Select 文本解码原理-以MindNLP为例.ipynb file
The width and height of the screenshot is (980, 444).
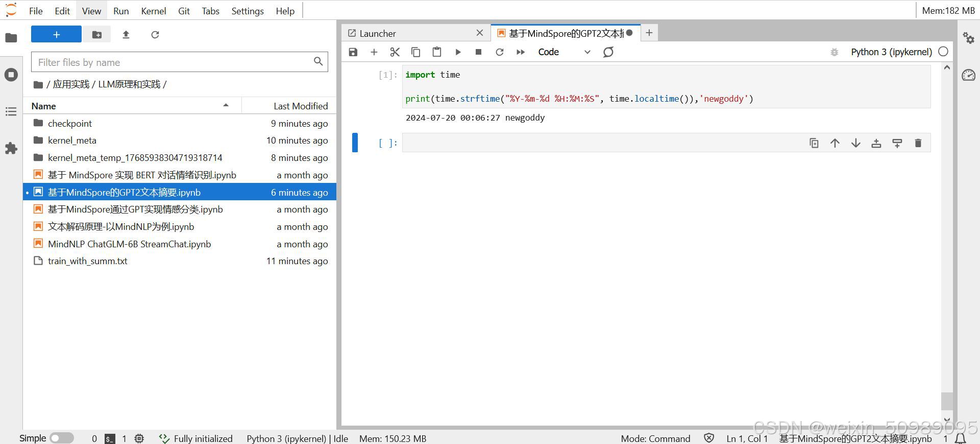pyautogui.click(x=180, y=227)
